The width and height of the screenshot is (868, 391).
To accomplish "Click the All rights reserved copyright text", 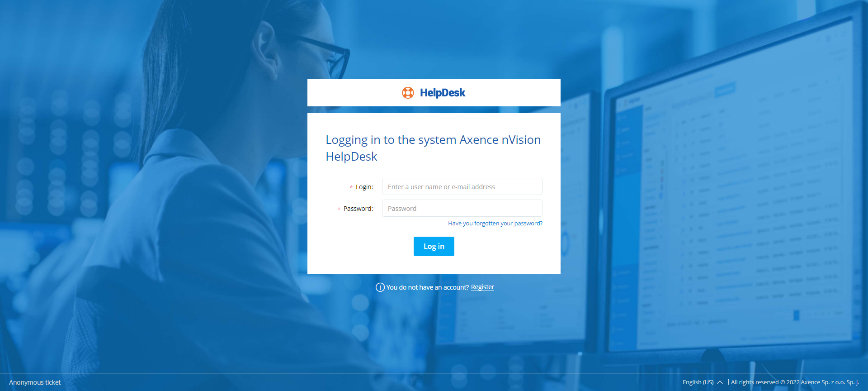I will coord(794,382).
